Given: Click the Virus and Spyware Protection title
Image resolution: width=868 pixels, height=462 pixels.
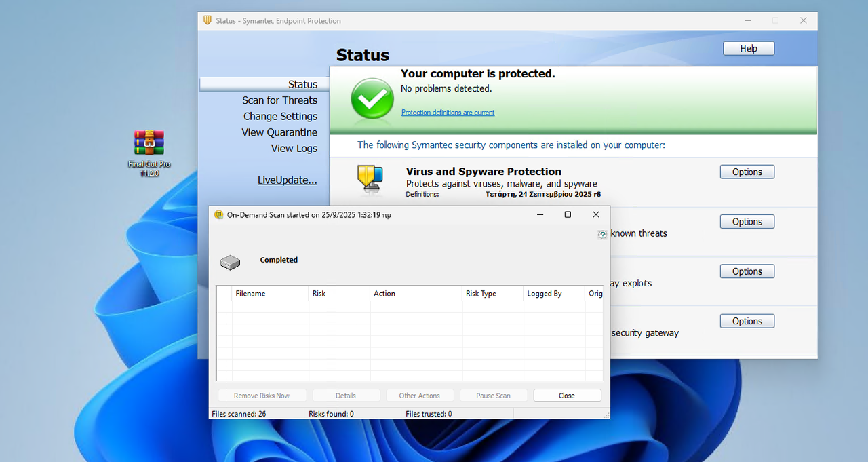Looking at the screenshot, I should [484, 172].
